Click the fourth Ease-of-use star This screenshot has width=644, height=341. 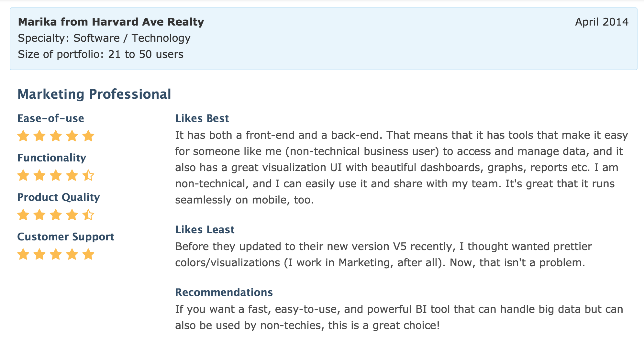tap(72, 136)
